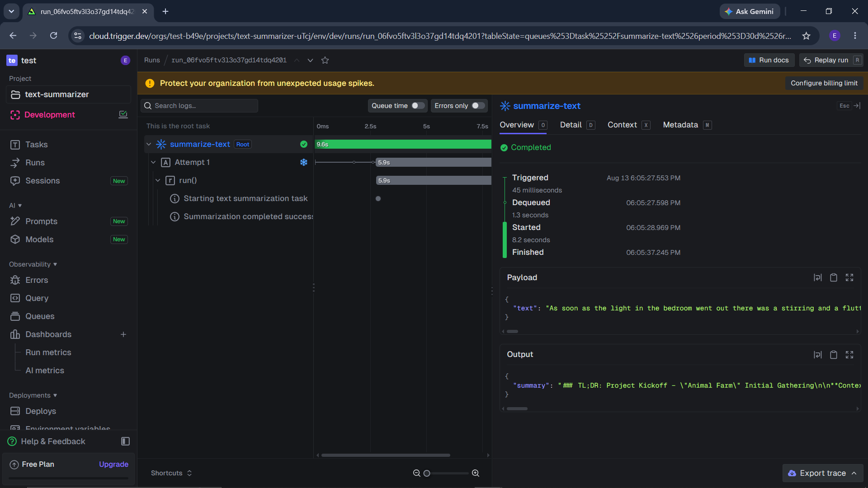Image resolution: width=868 pixels, height=488 pixels.
Task: Click Payload horizontal scrollbar
Action: pos(512,331)
